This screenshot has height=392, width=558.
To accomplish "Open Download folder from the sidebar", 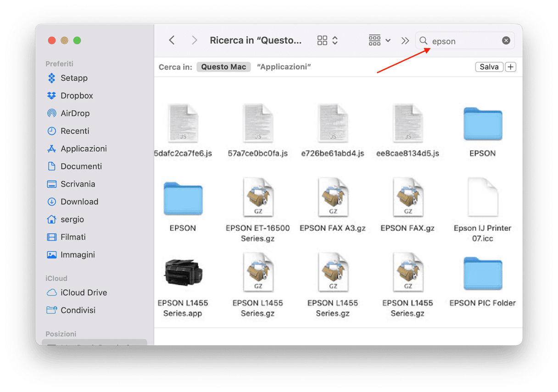I will (x=79, y=202).
